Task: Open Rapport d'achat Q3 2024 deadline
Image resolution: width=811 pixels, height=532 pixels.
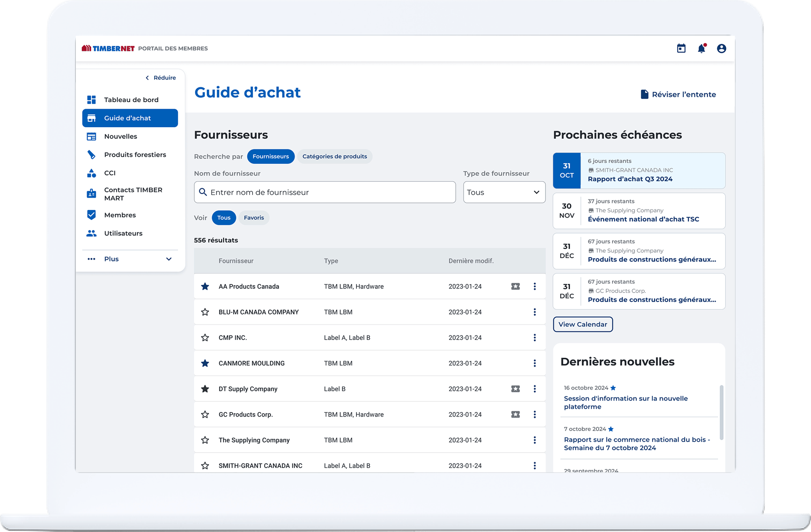Action: click(639, 171)
